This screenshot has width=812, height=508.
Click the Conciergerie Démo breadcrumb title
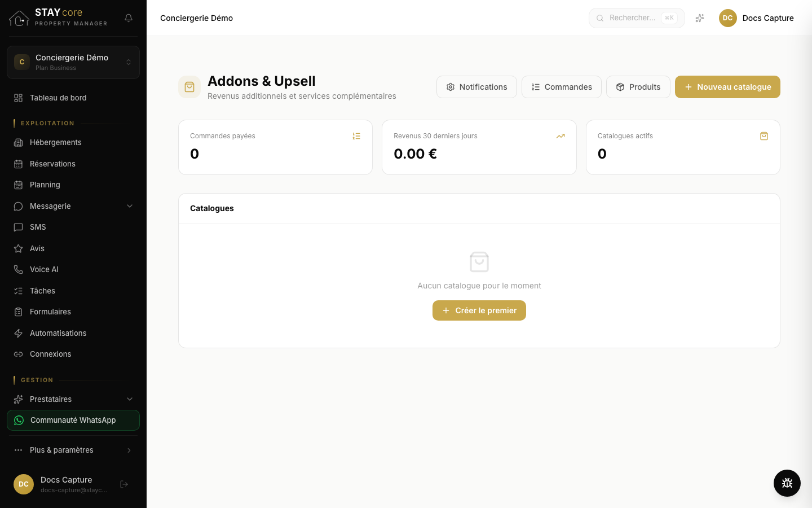(197, 18)
